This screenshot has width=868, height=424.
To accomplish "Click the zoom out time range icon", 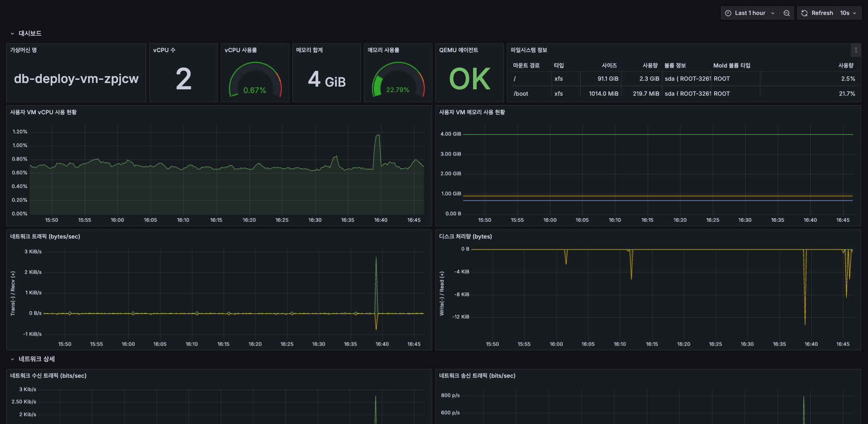I will click(787, 13).
